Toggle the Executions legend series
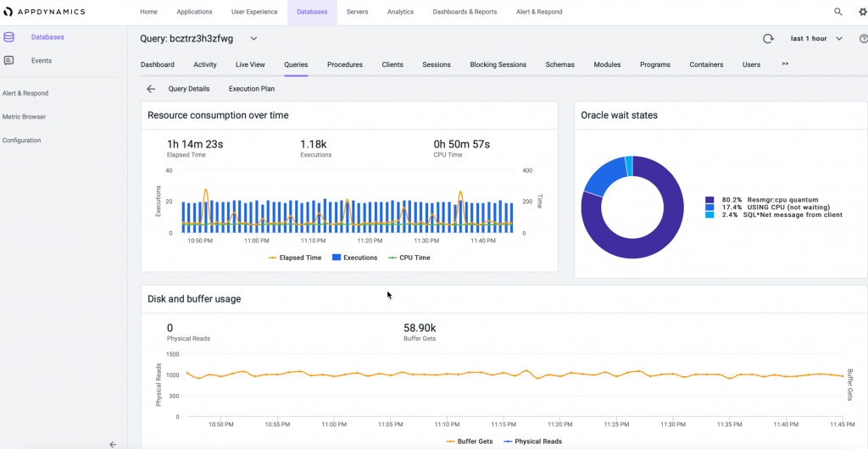Viewport: 868px width, 449px height. click(354, 258)
